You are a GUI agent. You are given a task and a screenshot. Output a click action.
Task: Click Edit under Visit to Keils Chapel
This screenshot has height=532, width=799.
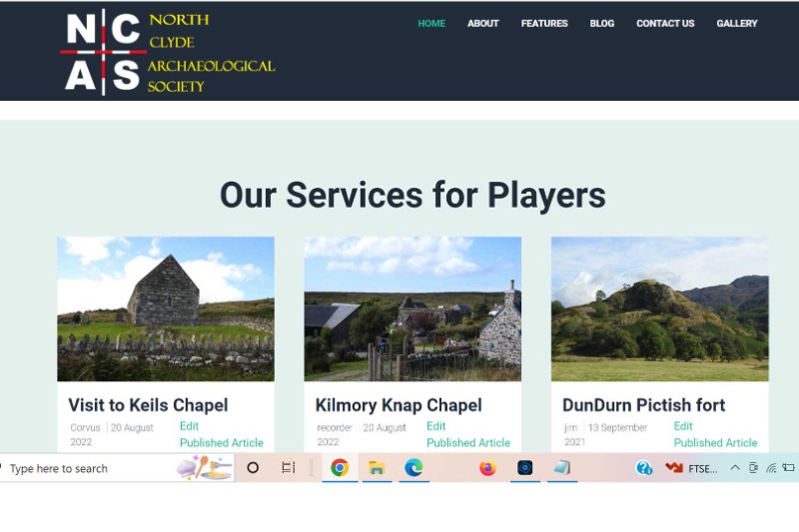coord(189,426)
